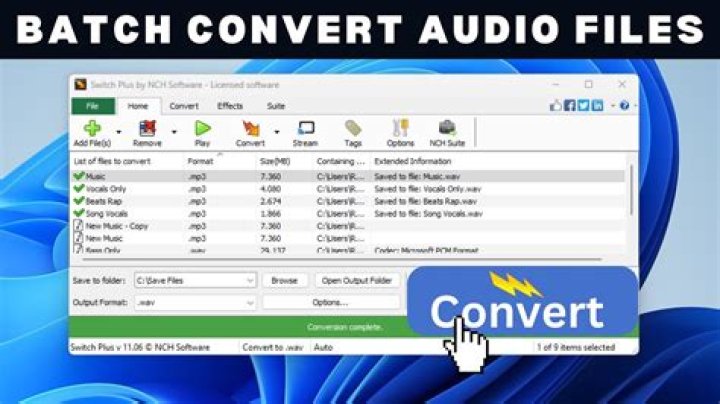The width and height of the screenshot is (720, 404).
Task: Open the Save to folder dropdown
Action: (x=250, y=281)
